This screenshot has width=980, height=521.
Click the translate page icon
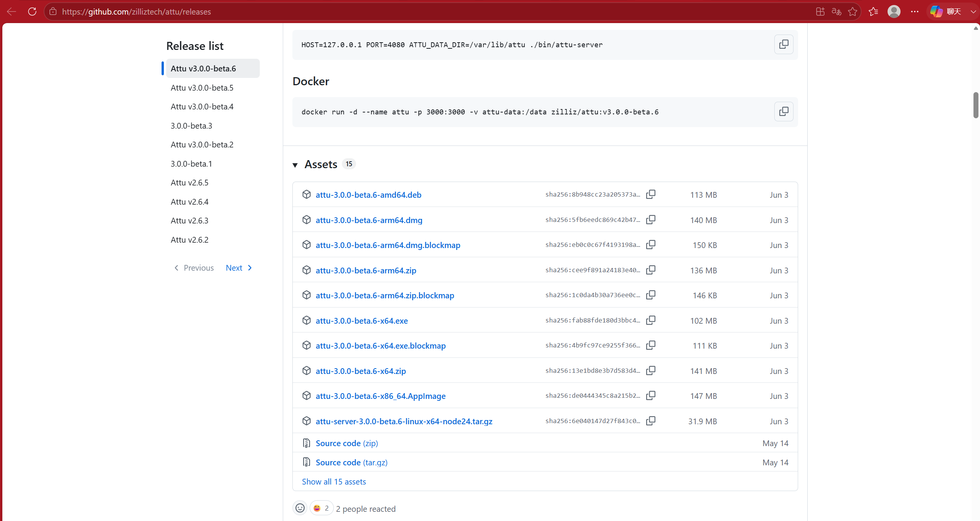[x=836, y=12]
